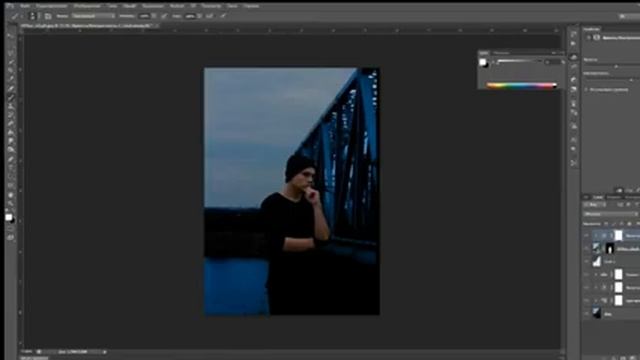Open the layer blend mode dropdown
This screenshot has width=640, height=360.
611,214
